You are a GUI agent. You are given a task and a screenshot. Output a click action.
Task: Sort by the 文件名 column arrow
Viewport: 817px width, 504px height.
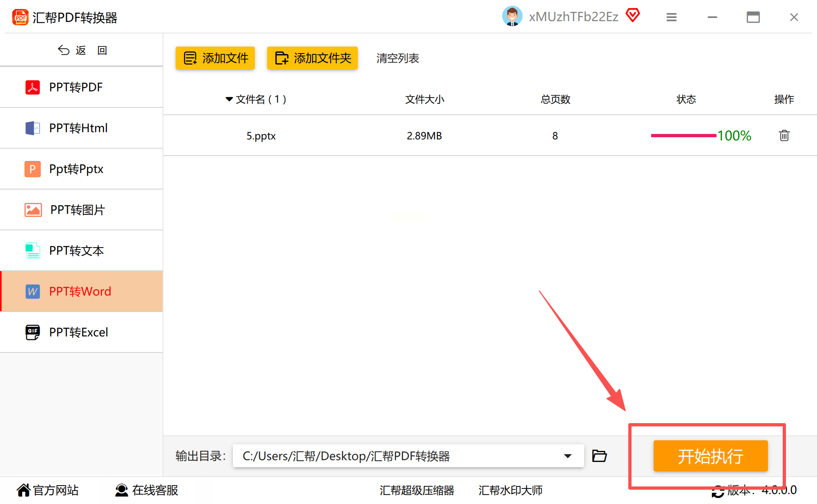click(x=229, y=99)
